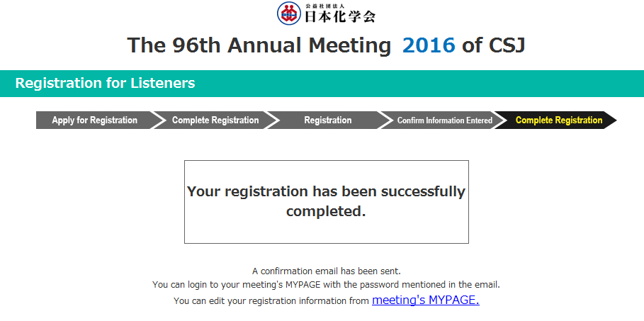Open the "meeting's MYPAGE." link
644x321 pixels.
[x=426, y=300]
